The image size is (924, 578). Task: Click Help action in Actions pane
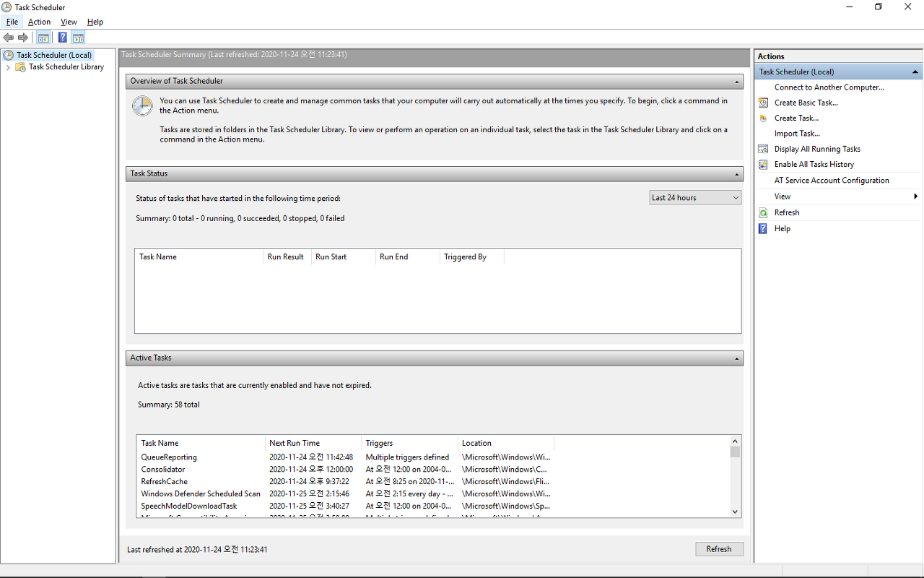coord(783,228)
